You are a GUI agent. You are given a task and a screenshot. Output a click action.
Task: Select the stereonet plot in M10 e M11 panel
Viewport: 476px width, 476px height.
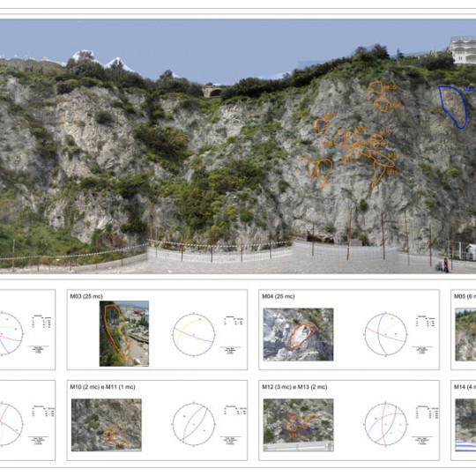194,424
